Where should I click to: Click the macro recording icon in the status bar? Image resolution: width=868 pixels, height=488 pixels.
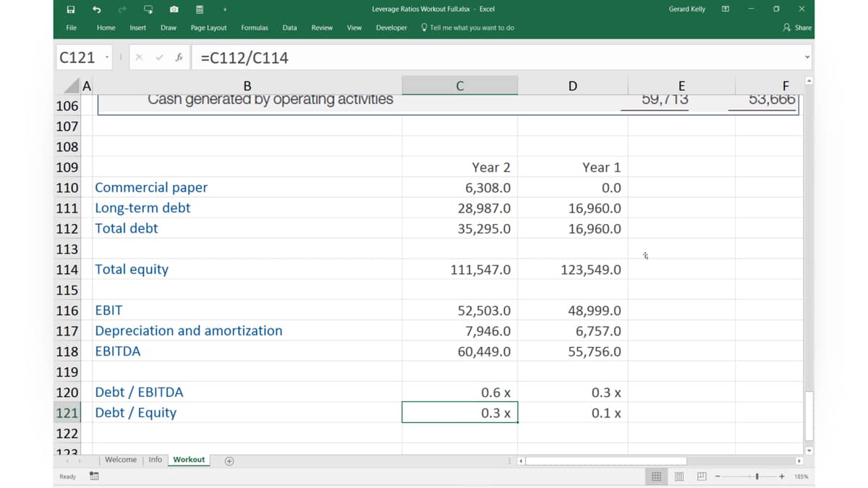click(94, 476)
